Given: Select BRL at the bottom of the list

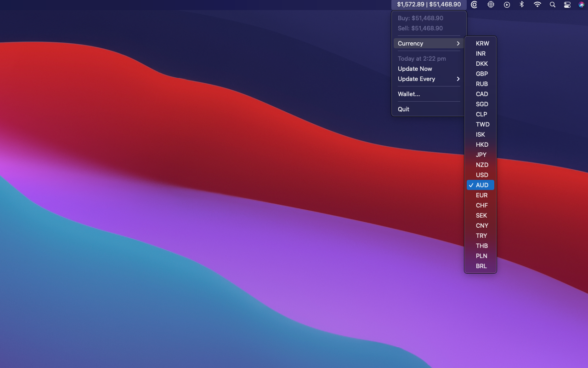Looking at the screenshot, I should (x=481, y=266).
